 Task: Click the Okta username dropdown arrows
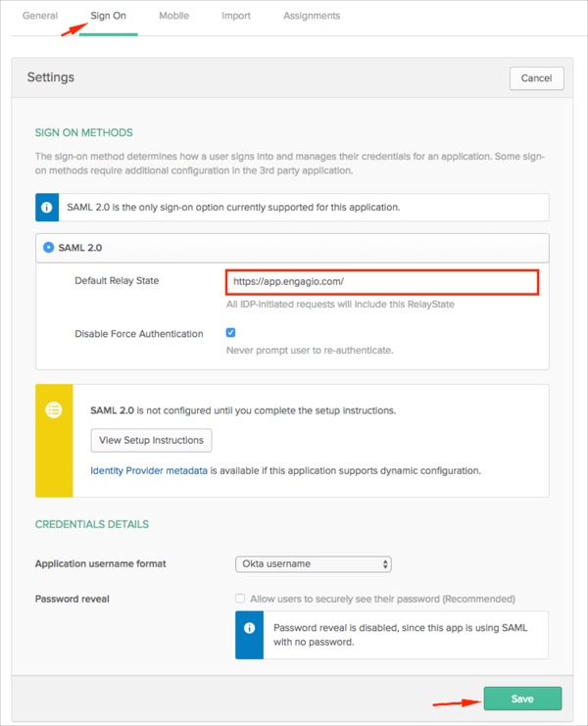pos(385,564)
